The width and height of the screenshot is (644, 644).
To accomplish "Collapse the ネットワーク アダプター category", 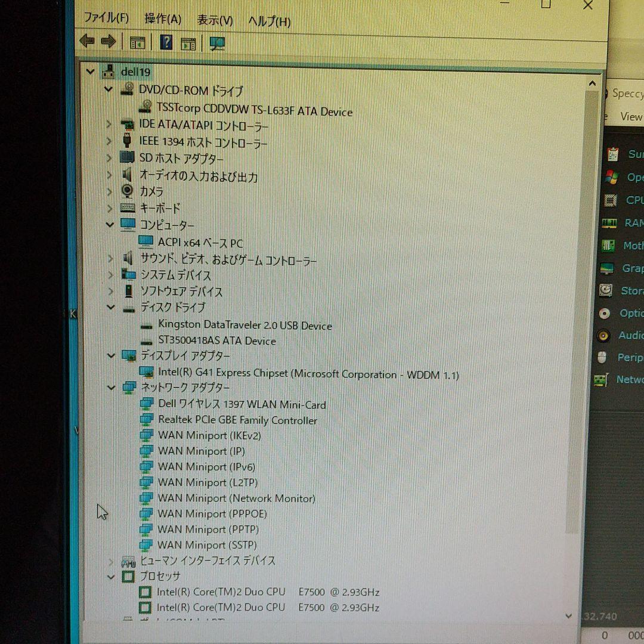I will click(x=112, y=388).
